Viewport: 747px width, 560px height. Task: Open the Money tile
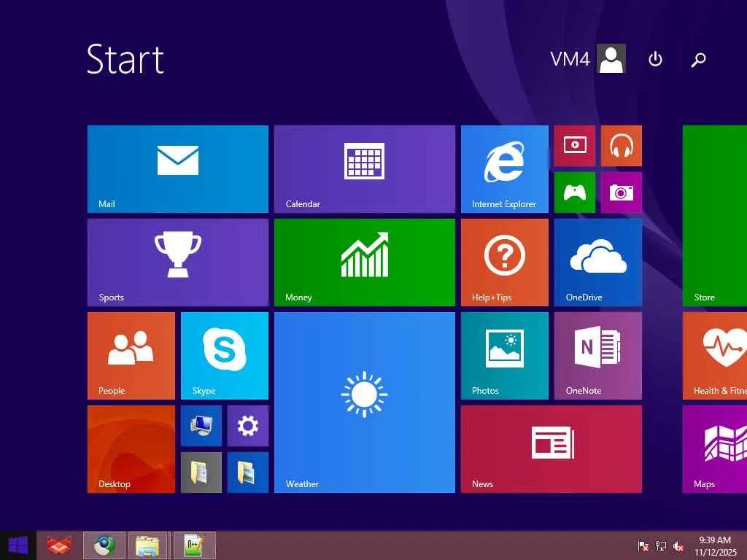pyautogui.click(x=365, y=262)
